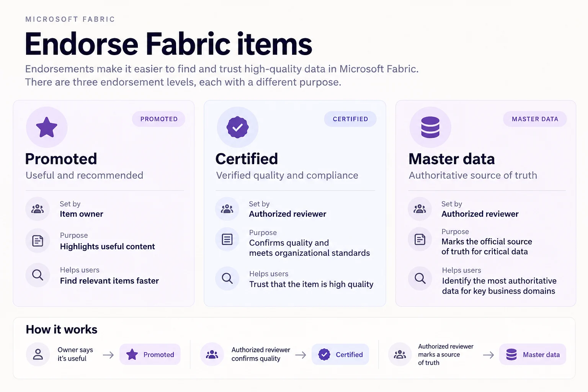Click the arrow pointing to the Certified chip
Screen dimensions: 588x392
click(301, 355)
